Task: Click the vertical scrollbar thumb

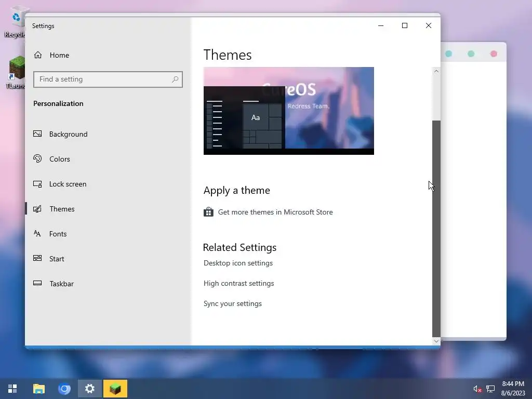Action: [436, 229]
